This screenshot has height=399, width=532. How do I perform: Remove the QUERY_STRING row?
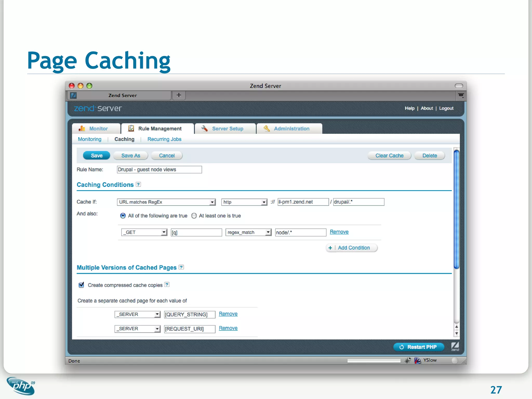point(228,314)
